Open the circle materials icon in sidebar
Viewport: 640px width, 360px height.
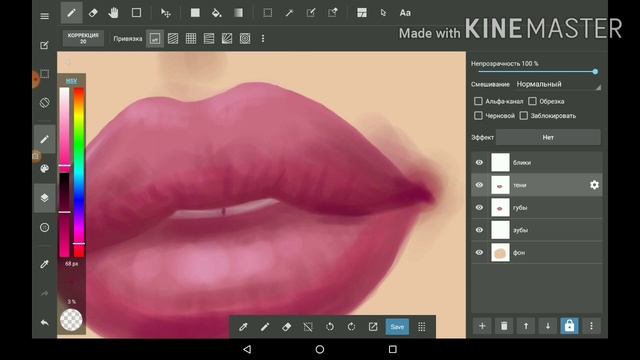coord(44,227)
